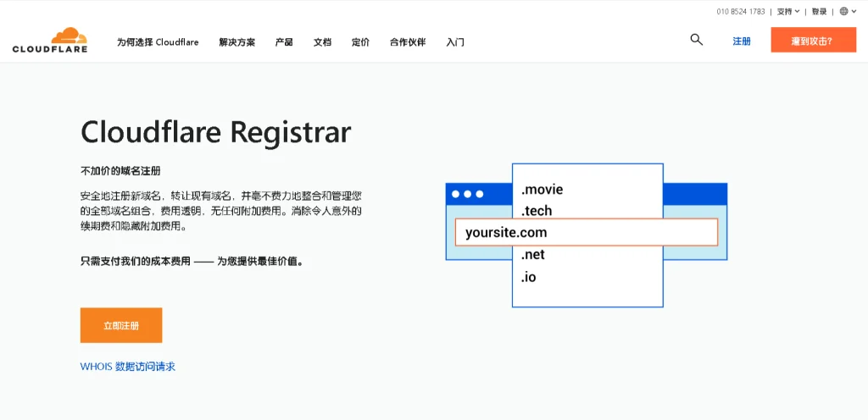Expand the language selector chevron
This screenshot has height=420, width=868.
(854, 12)
